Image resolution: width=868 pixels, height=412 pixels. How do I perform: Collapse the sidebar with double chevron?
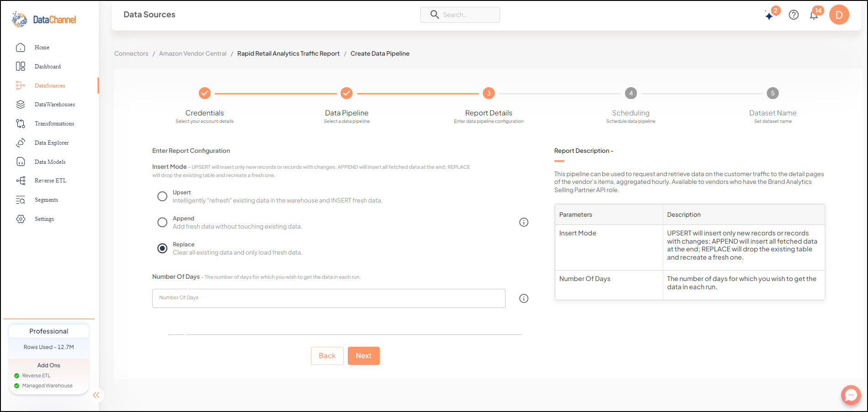click(x=96, y=395)
